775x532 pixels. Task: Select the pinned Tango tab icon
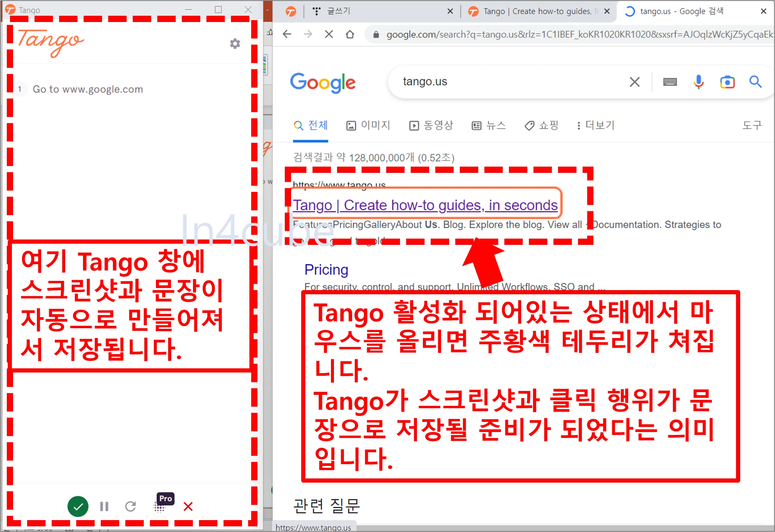pyautogui.click(x=291, y=12)
